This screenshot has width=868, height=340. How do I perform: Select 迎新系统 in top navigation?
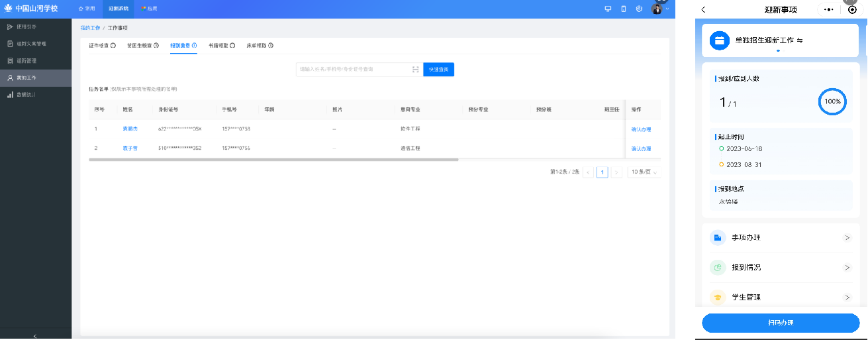point(118,9)
